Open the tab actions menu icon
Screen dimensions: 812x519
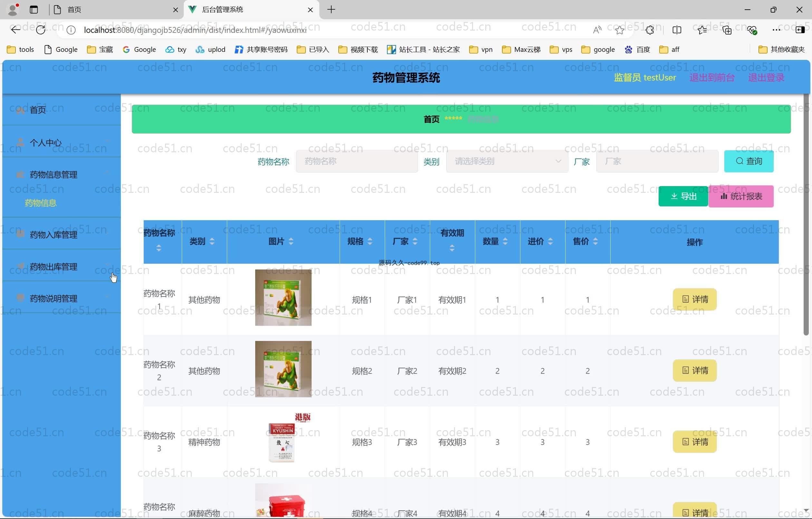click(x=34, y=9)
